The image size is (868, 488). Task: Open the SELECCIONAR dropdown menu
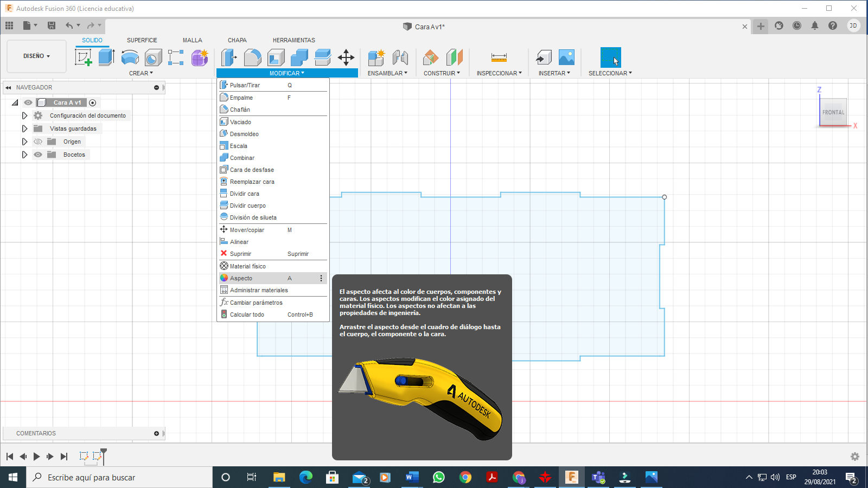[610, 73]
